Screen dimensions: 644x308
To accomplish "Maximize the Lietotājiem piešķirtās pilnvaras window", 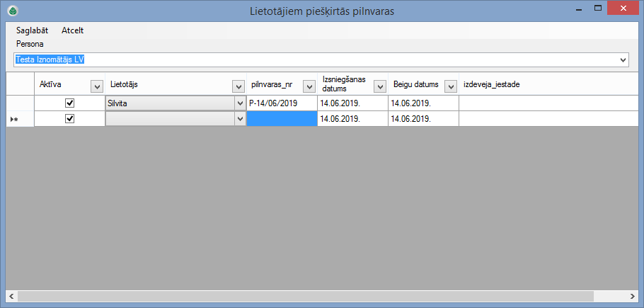I will (x=598, y=8).
